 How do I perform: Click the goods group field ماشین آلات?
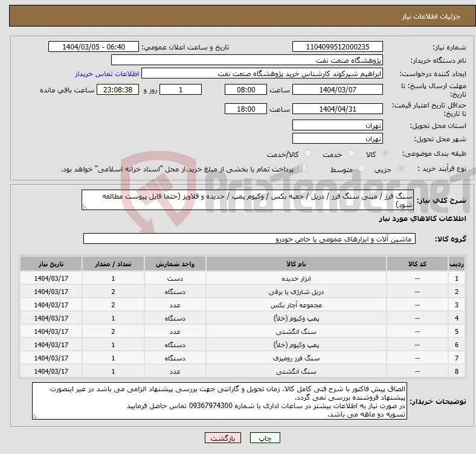[x=249, y=239]
